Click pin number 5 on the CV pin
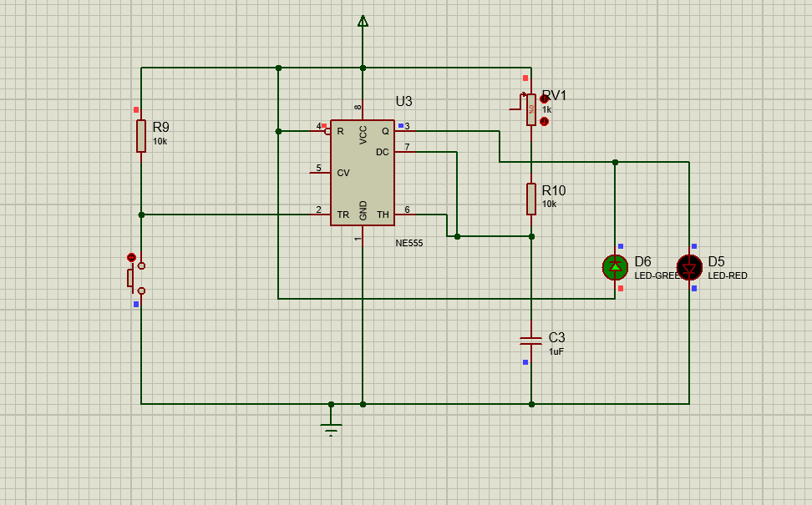812x505 pixels. (318, 168)
